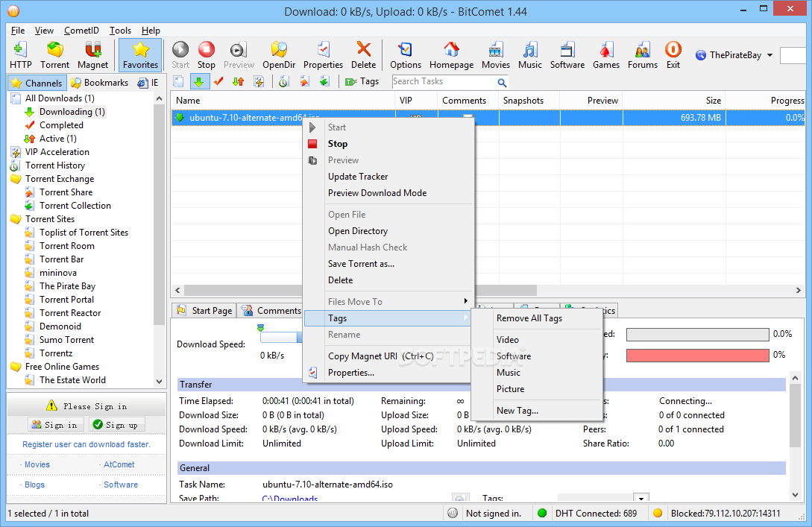The height and width of the screenshot is (527, 812).
Task: Open the Music toolbar icon
Action: (529, 55)
